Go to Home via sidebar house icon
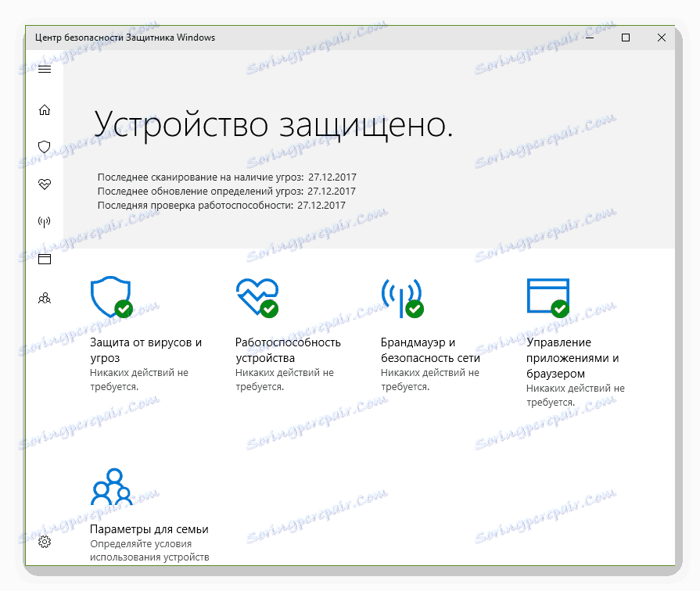This screenshot has height=591, width=700. point(45,109)
